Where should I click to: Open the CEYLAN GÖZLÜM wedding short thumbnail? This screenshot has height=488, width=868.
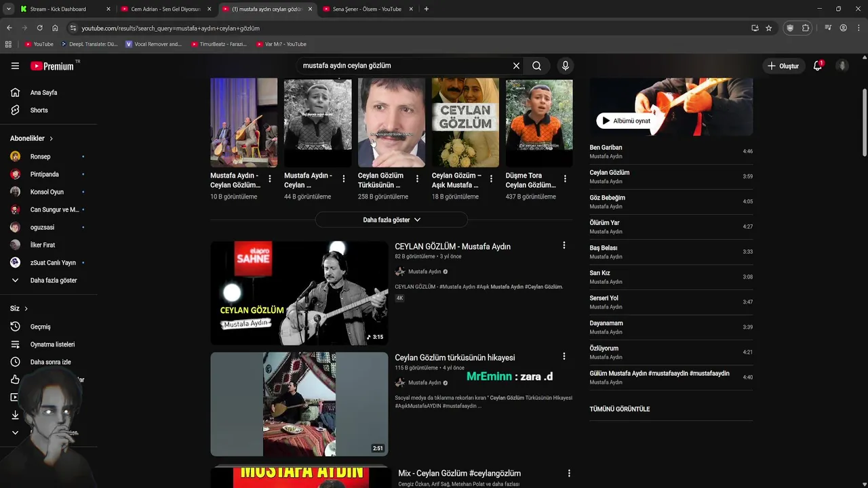click(x=465, y=123)
